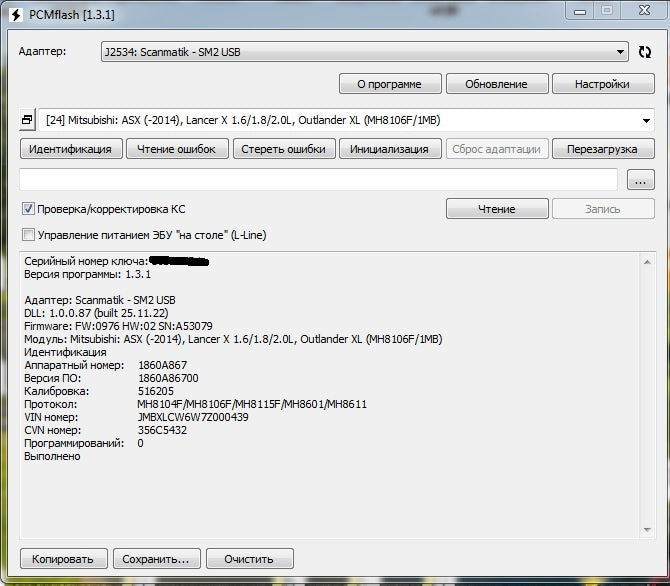The width and height of the screenshot is (670, 586).
Task: Click the Перезагрузка button
Action: 603,149
